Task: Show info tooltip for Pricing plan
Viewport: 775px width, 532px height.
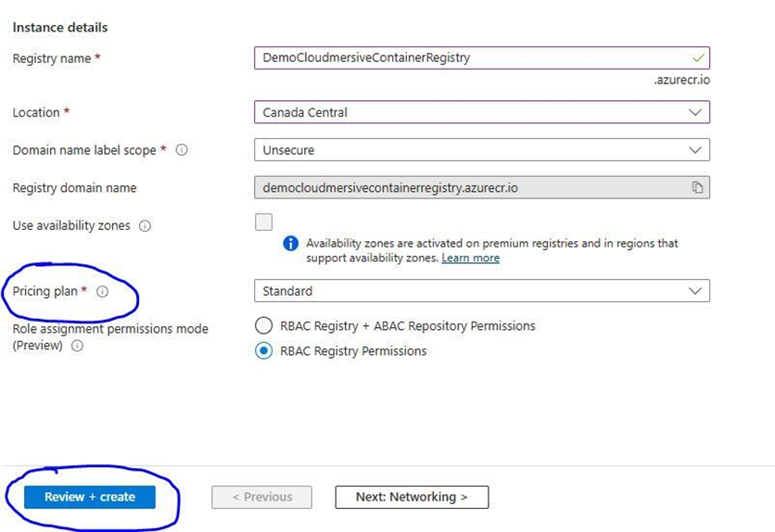Action: click(102, 291)
